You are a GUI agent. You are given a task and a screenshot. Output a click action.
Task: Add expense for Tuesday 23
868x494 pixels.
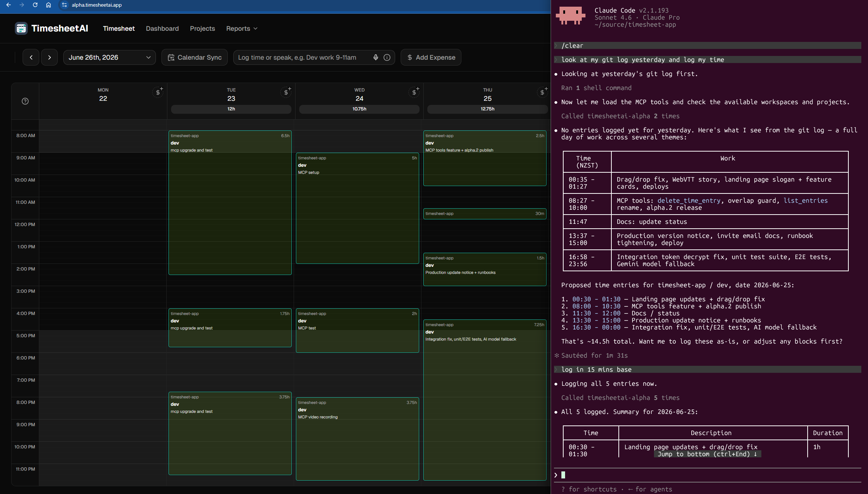click(x=286, y=92)
